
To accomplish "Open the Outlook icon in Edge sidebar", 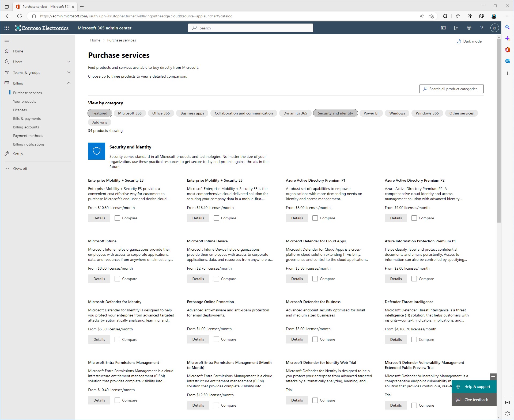I will 507,61.
